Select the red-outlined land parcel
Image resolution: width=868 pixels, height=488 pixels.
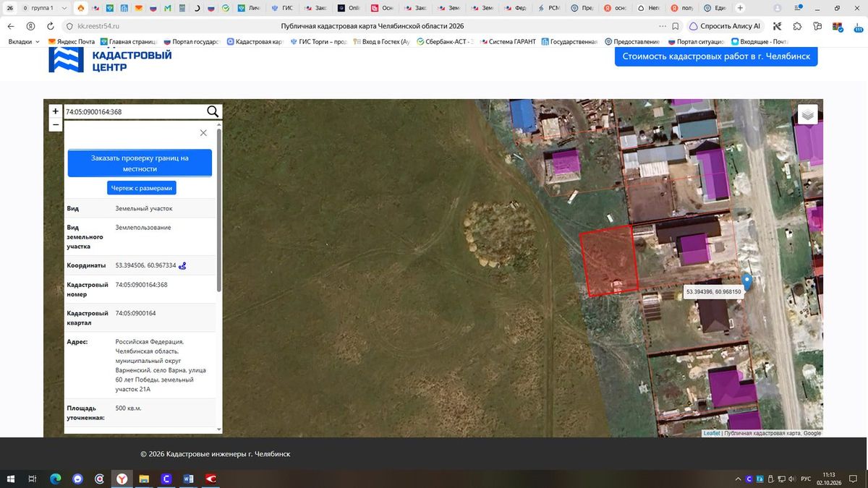[609, 261]
